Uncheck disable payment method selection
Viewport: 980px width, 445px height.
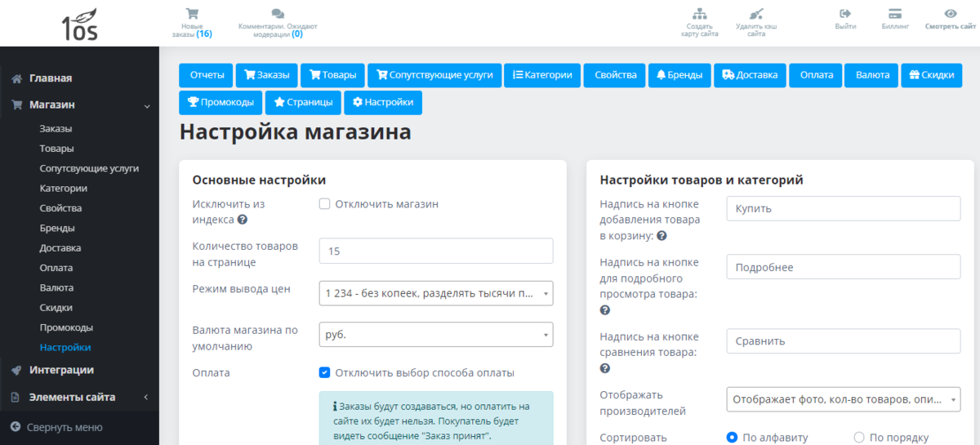324,373
